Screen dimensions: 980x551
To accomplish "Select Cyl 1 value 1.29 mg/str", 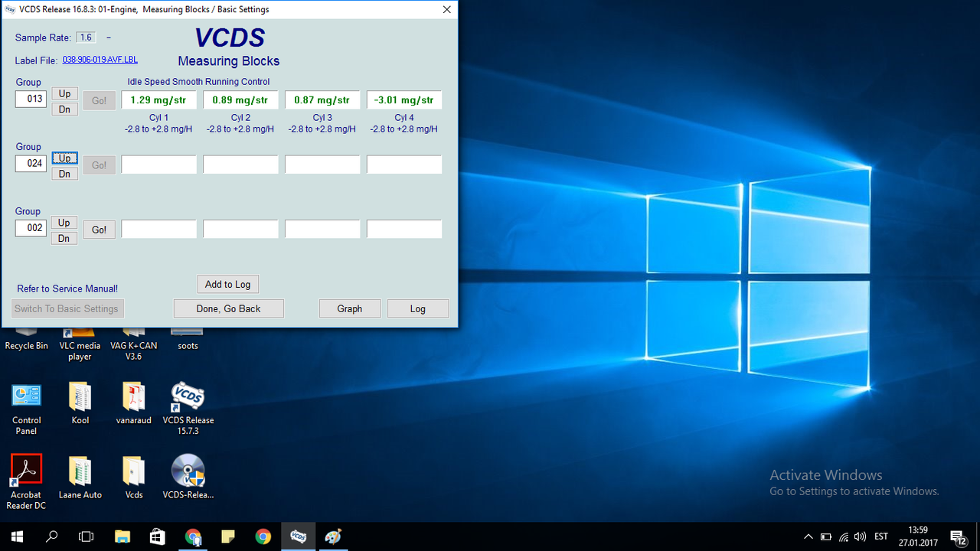I will click(x=159, y=100).
